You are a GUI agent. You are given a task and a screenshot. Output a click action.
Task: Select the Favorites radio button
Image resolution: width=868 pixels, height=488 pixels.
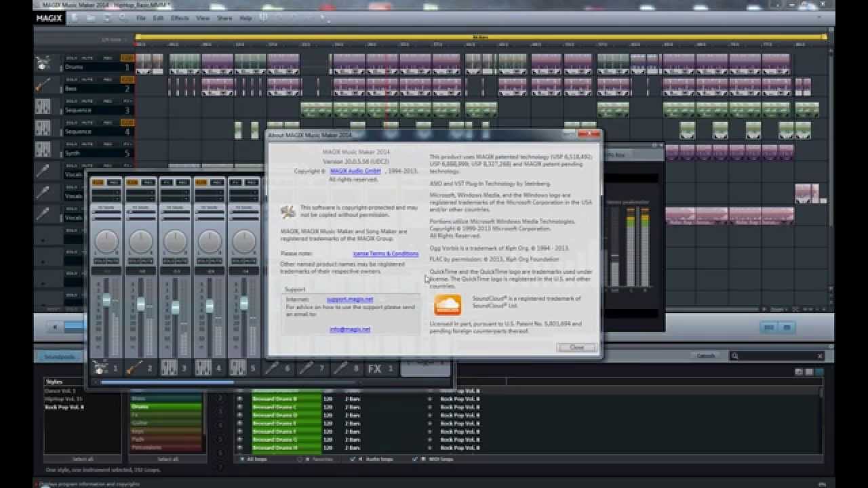300,459
